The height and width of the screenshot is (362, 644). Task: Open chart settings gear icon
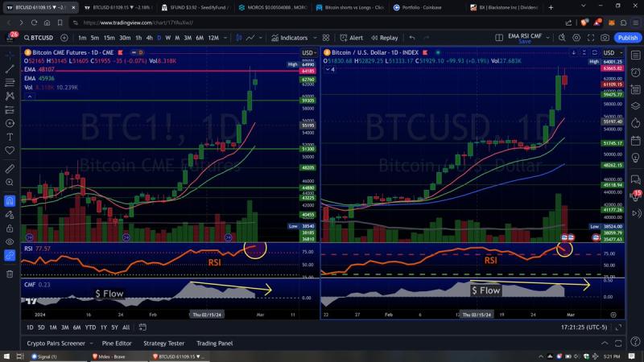tap(576, 38)
